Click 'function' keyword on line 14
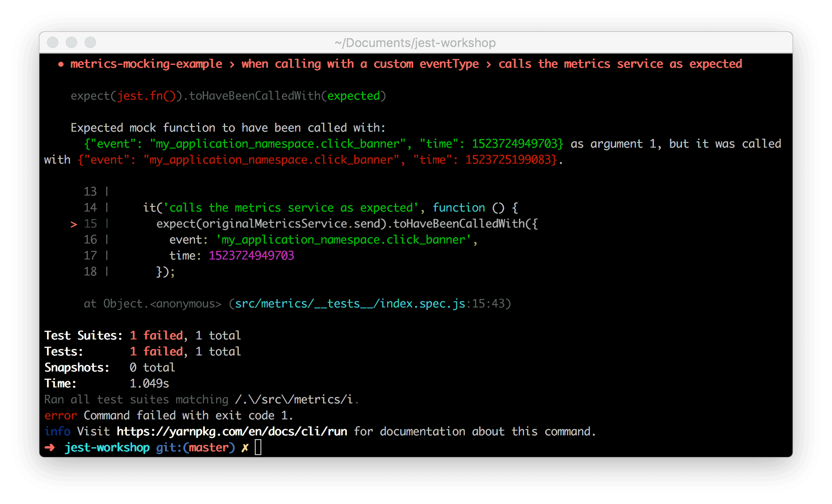The height and width of the screenshot is (504, 832). 459,208
